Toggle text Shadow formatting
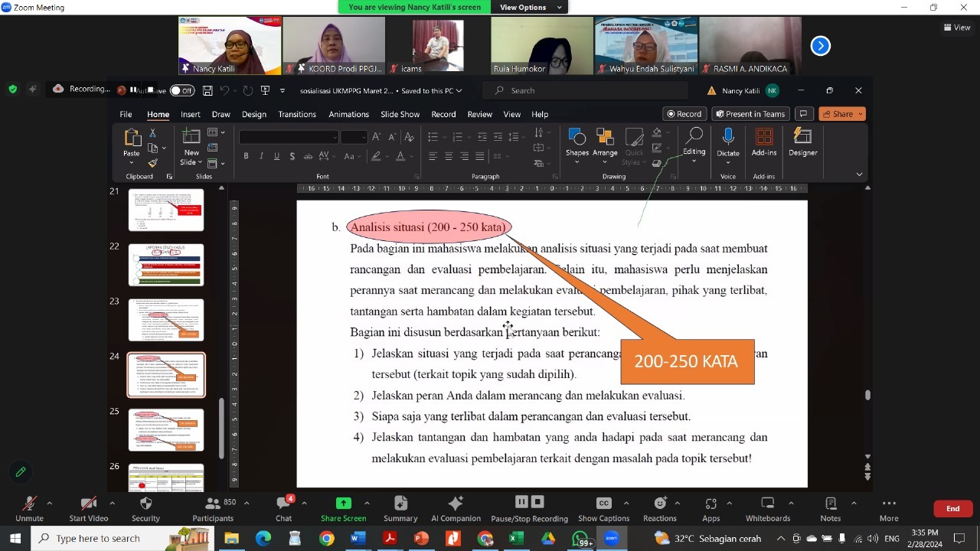This screenshot has width=980, height=551. 292,156
